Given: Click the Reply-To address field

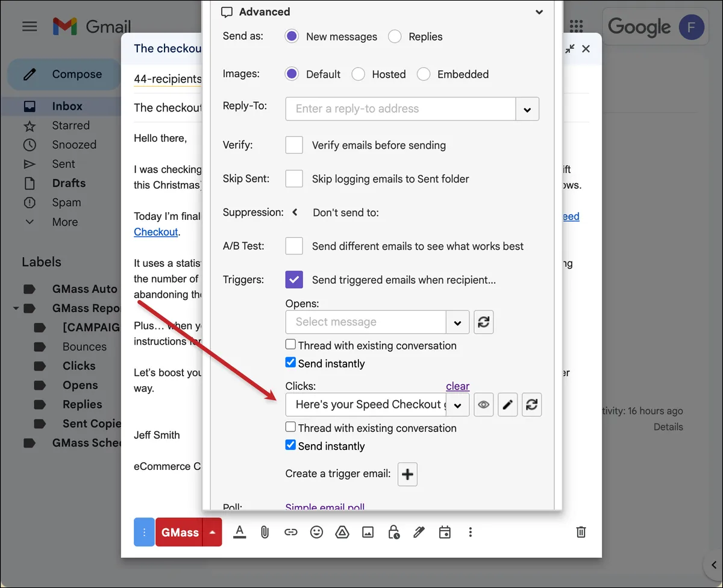Looking at the screenshot, I should pyautogui.click(x=401, y=108).
